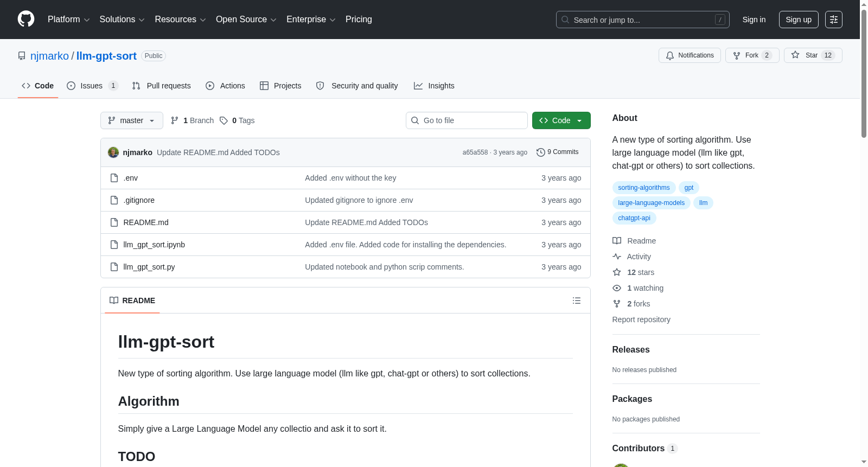The image size is (868, 467).
Task: Click the file icon beside README.md
Action: (x=114, y=222)
